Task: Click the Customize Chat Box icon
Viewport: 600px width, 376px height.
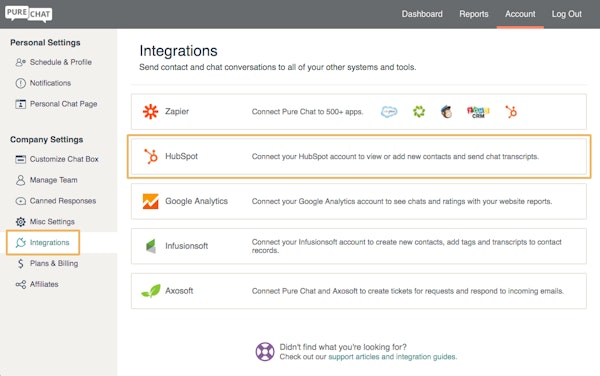Action: pos(20,159)
